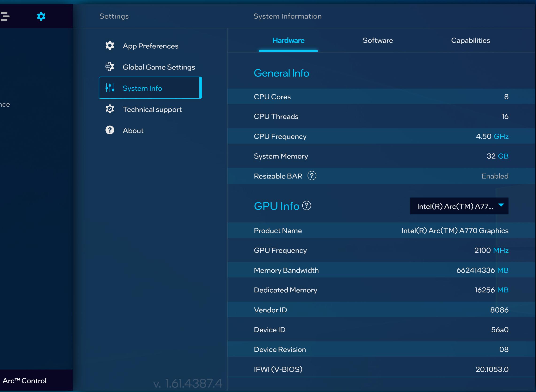
Task: Select Hardware in System Information
Action: pyautogui.click(x=288, y=40)
